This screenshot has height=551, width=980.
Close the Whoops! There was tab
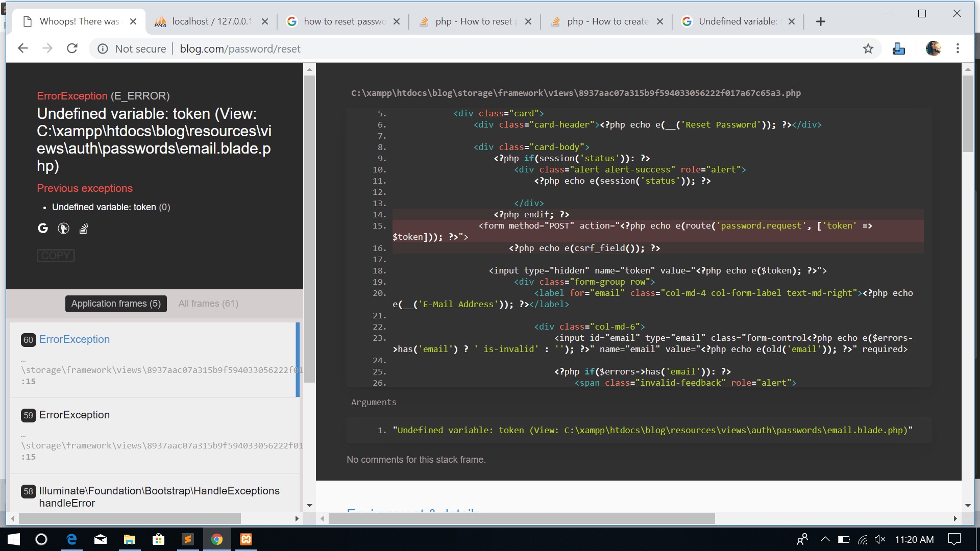click(x=133, y=21)
